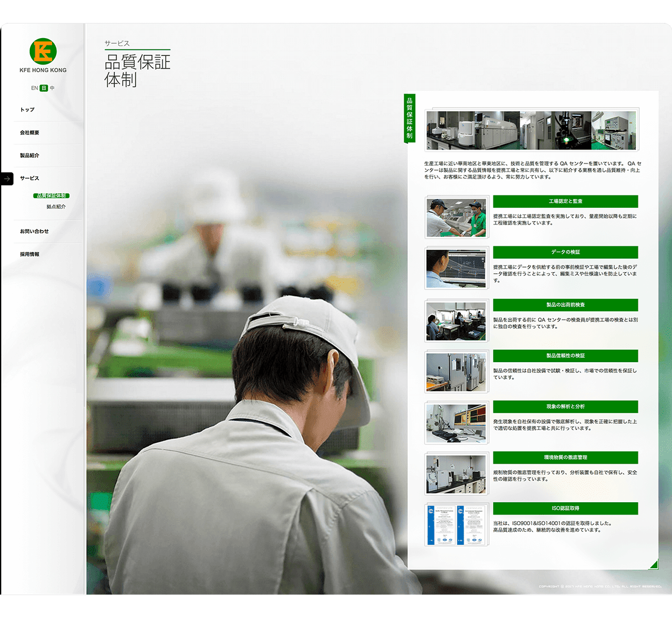672x622 pixels.
Task: Open 製品紹介 in the sidebar
Action: click(30, 156)
